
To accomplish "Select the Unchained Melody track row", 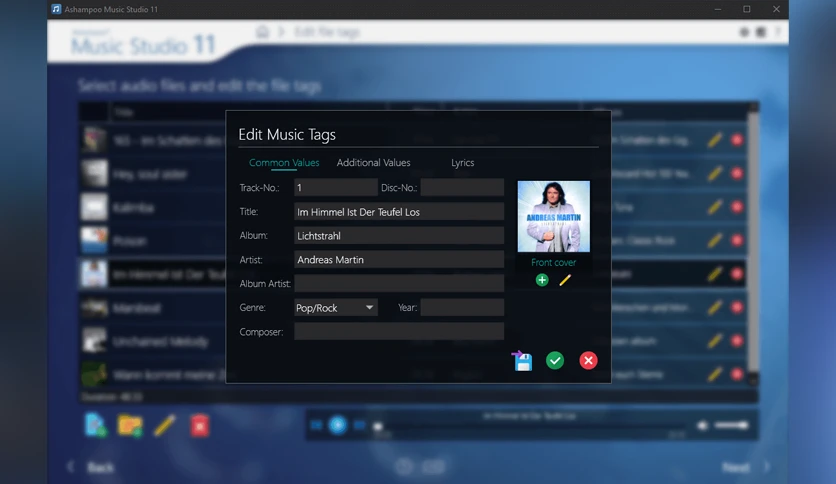I will 413,341.
